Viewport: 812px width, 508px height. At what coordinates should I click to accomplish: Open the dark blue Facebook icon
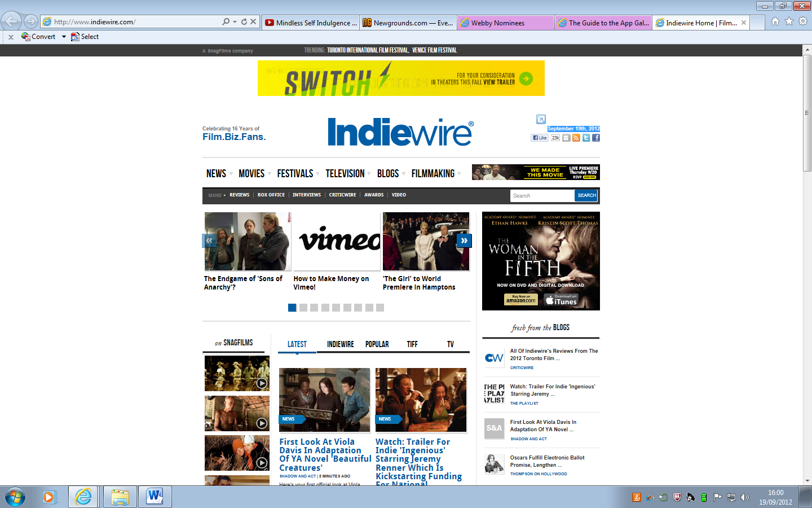click(596, 138)
